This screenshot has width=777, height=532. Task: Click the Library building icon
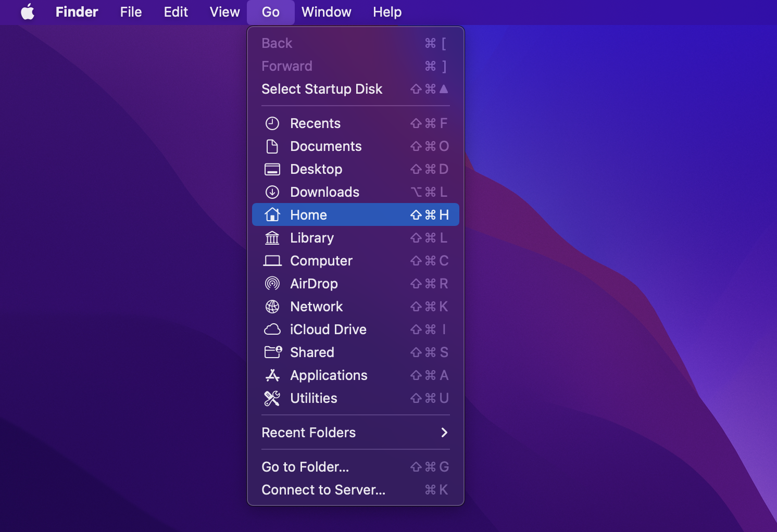coord(272,238)
